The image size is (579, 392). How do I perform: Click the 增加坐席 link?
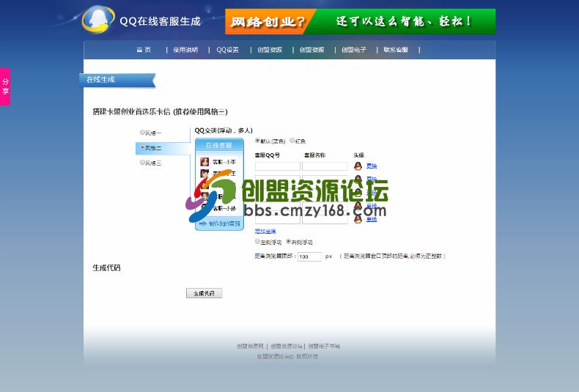pyautogui.click(x=265, y=231)
